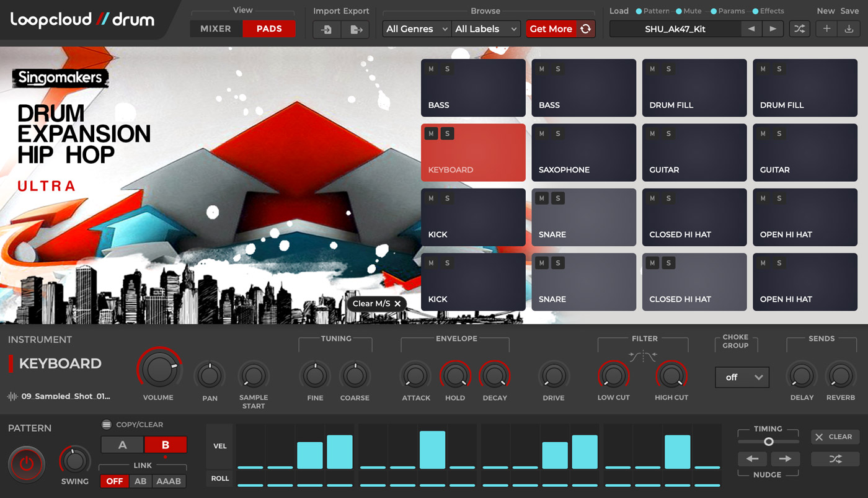Image resolution: width=868 pixels, height=498 pixels.
Task: Solo the SAXOPHONE pad with its S button
Action: (x=557, y=133)
